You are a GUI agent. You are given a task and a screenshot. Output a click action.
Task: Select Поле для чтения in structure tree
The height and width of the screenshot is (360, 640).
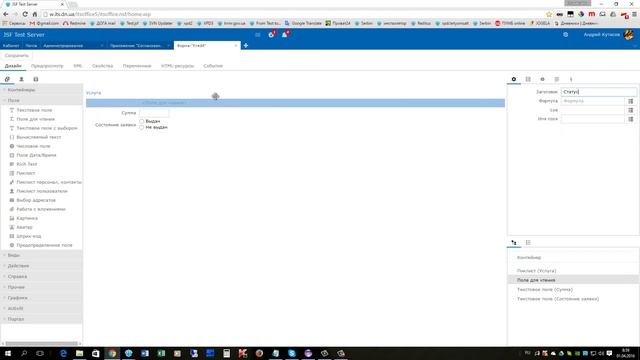(x=573, y=280)
